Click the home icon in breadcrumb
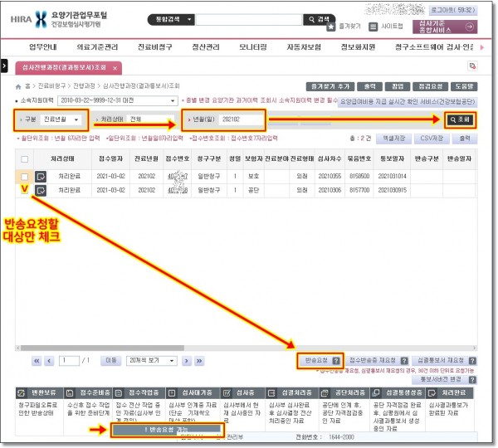 pos(18,86)
